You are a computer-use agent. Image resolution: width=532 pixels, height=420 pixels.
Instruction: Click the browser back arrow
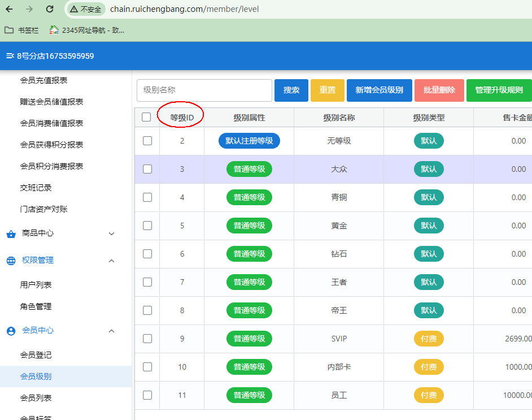(10, 9)
